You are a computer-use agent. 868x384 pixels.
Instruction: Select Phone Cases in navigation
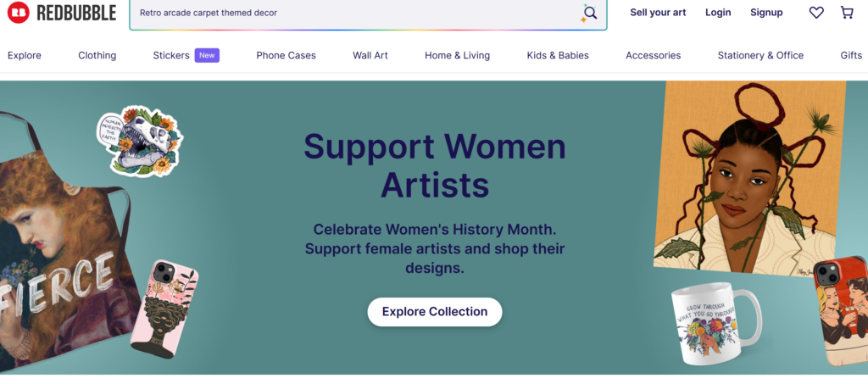[287, 55]
